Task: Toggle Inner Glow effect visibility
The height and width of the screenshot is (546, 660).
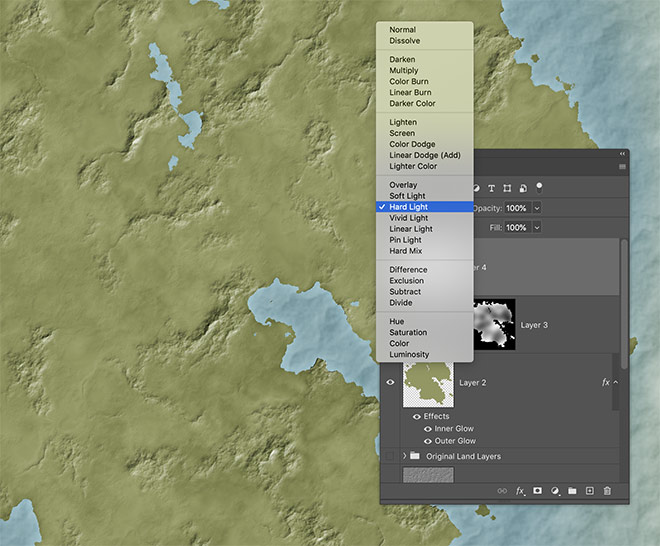Action: [x=428, y=429]
